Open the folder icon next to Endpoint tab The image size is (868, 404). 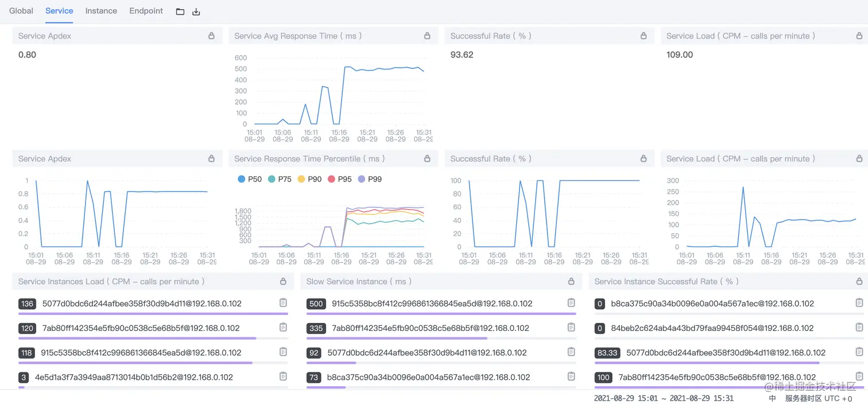[x=180, y=11]
